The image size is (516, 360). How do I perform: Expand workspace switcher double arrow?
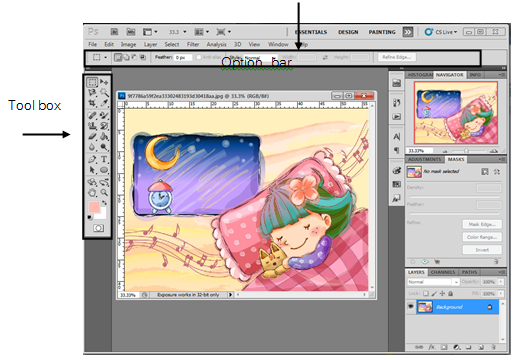tap(408, 32)
